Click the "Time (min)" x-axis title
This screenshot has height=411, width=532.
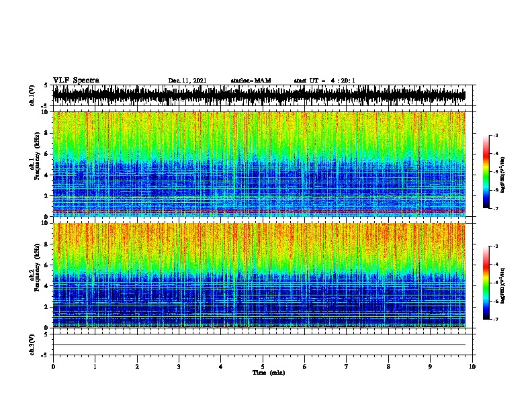coord(269,373)
